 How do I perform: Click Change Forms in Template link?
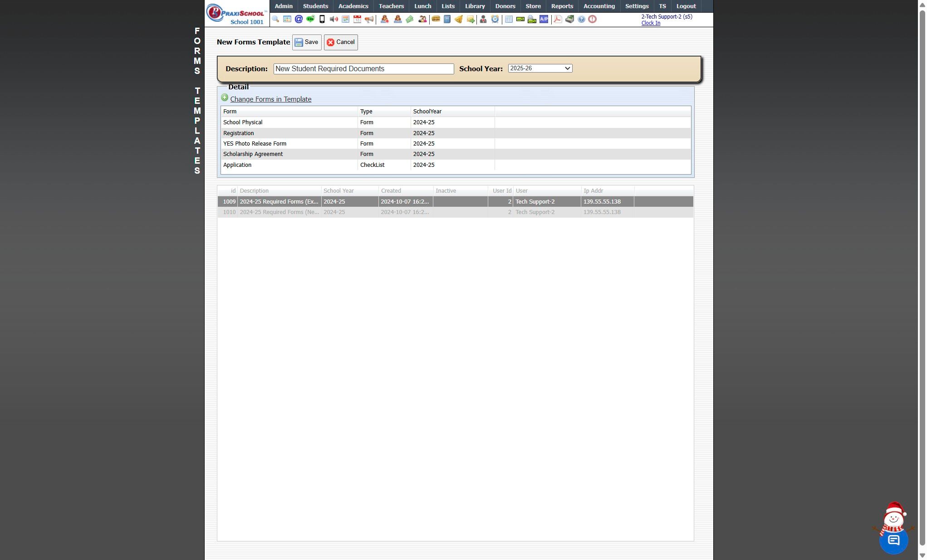270,99
